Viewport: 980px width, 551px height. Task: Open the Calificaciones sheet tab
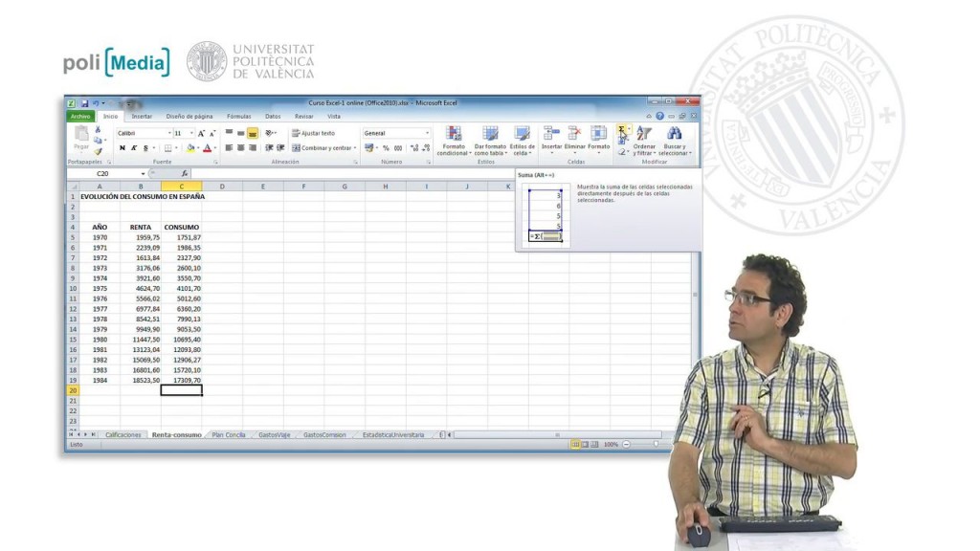point(123,435)
